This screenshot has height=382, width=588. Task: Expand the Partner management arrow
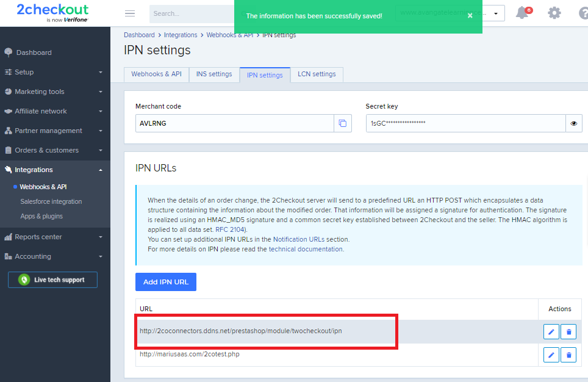101,131
